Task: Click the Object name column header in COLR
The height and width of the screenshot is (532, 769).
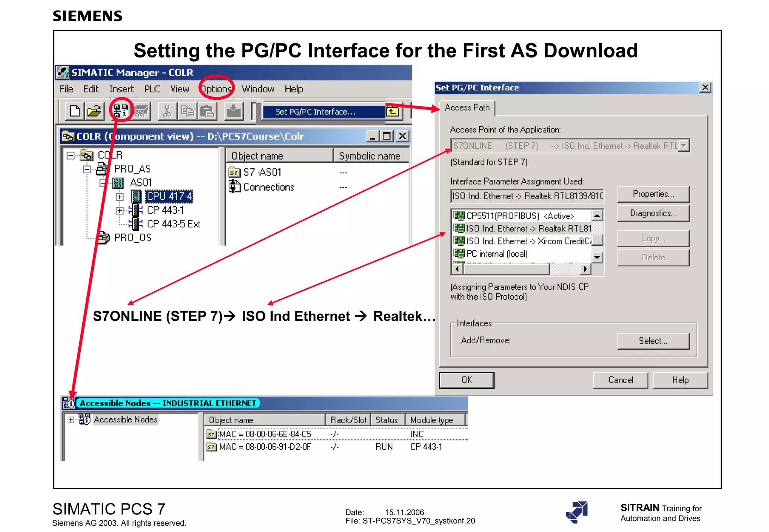Action: click(279, 156)
